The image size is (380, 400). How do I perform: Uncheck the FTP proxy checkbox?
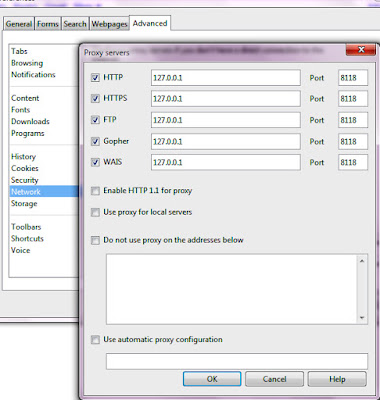pos(95,120)
